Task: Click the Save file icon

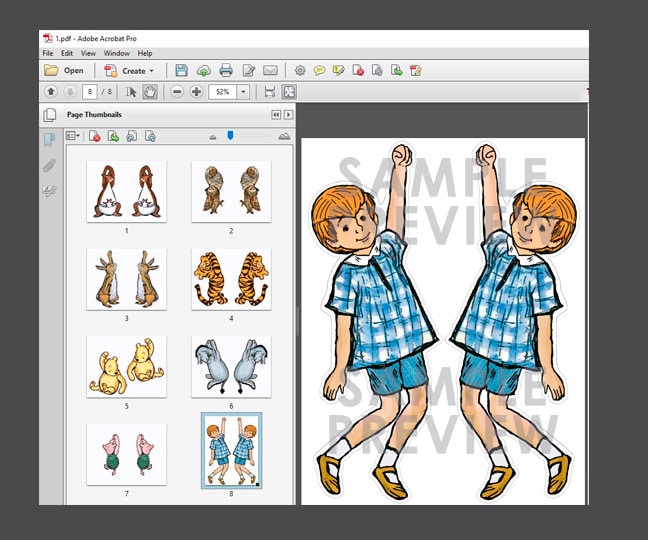Action: pos(181,71)
